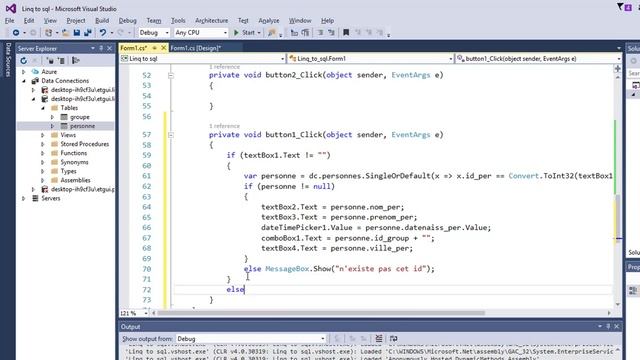Click the Clear All output icon
The width and height of the screenshot is (640, 360).
click(x=379, y=338)
